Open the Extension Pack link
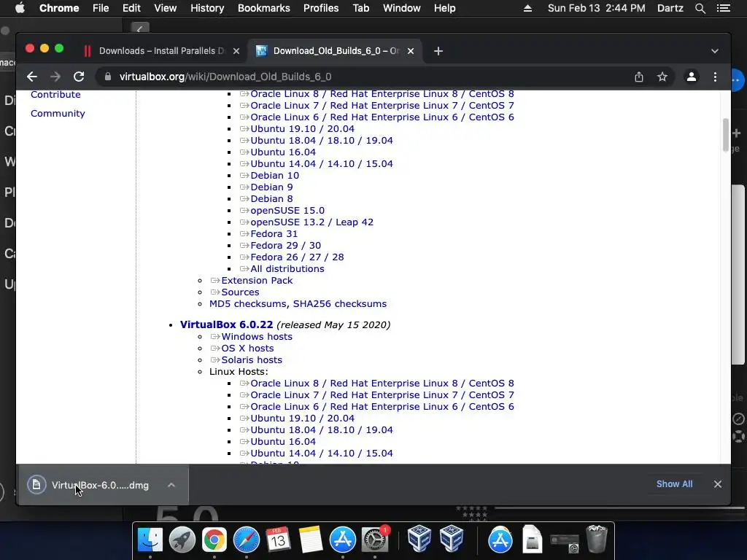747x560 pixels. pos(257,281)
